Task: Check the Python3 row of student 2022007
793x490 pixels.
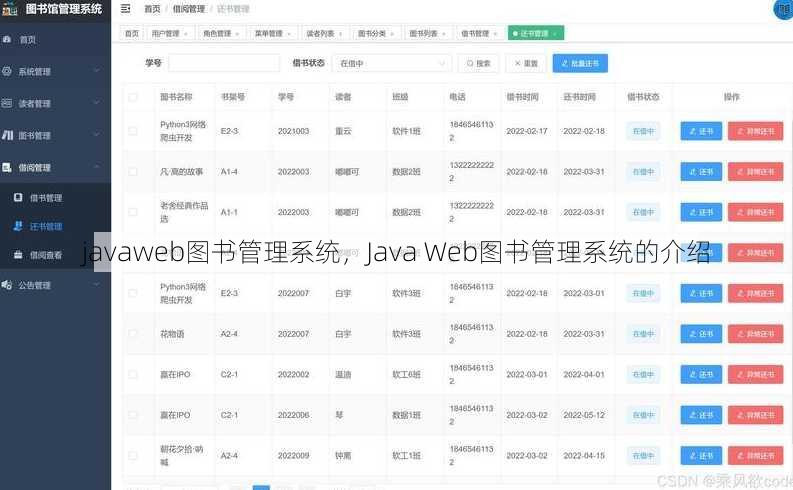Action: (133, 293)
